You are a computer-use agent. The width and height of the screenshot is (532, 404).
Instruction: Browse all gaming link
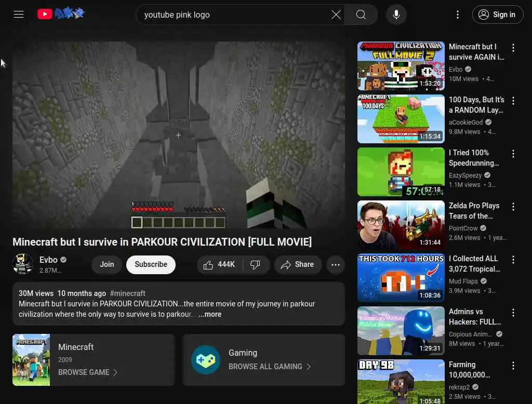tap(270, 367)
